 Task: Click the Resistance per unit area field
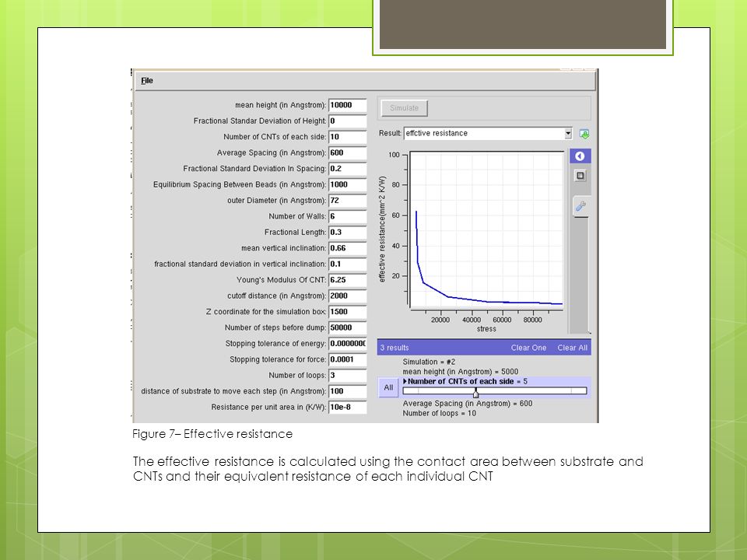pyautogui.click(x=347, y=407)
